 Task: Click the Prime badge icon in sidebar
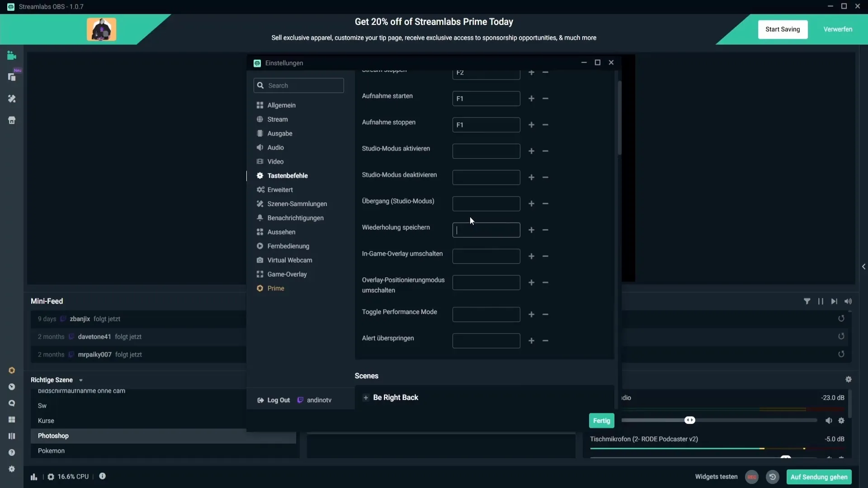coord(12,371)
